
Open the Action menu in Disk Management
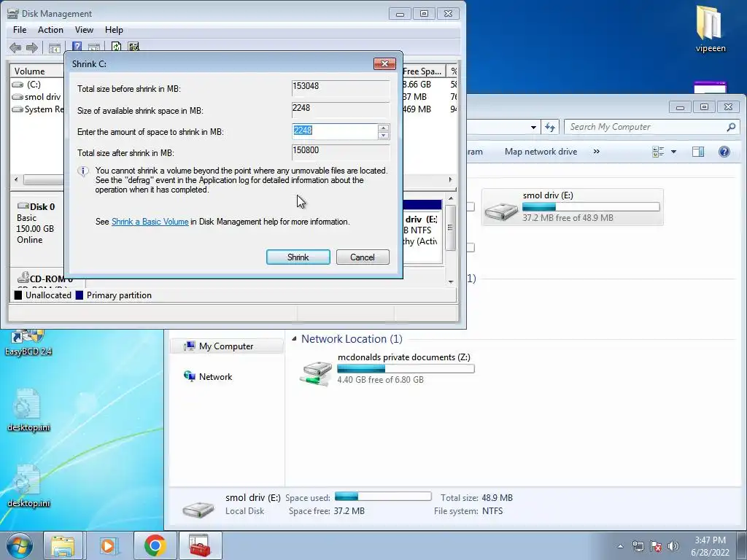50,29
